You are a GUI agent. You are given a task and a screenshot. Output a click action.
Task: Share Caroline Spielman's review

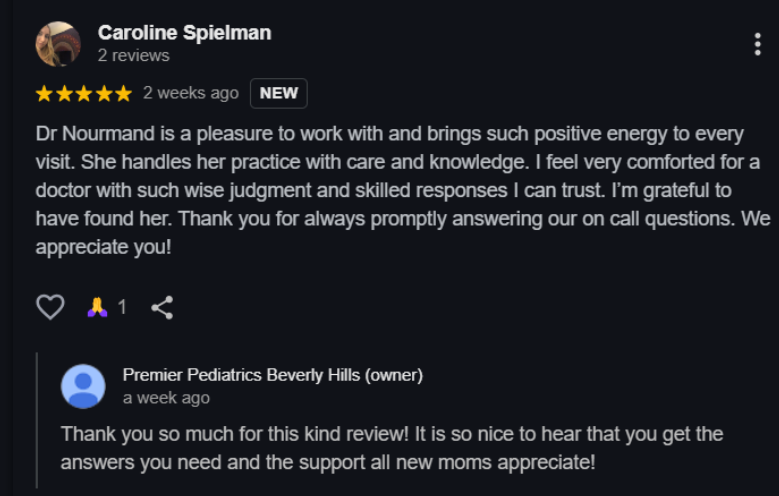162,308
